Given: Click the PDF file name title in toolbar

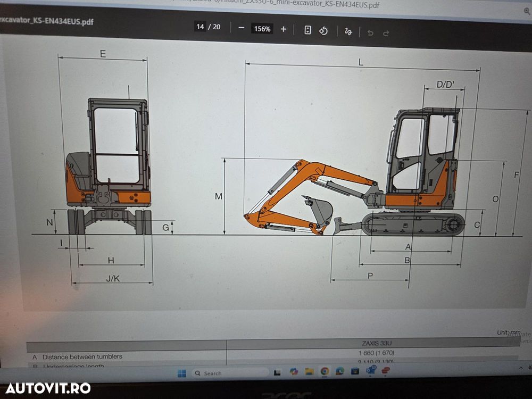Looking at the screenshot, I should [x=46, y=20].
